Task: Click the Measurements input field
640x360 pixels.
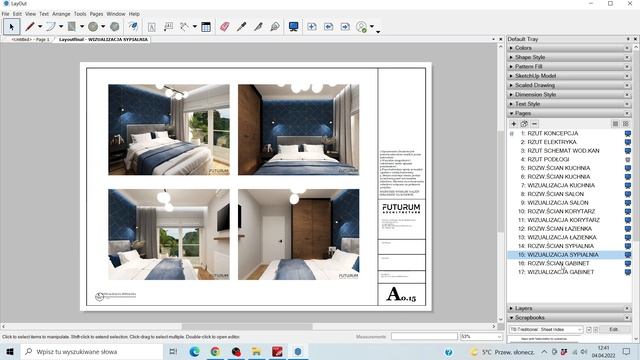Action: (424, 337)
